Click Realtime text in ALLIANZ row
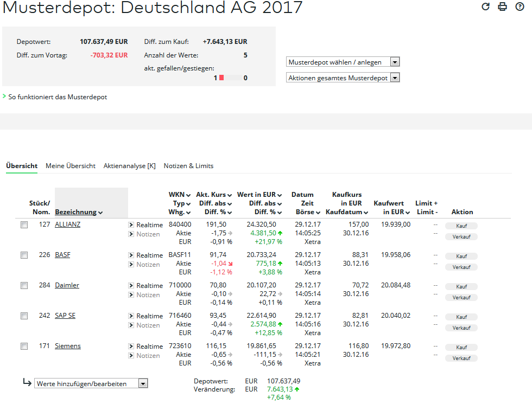This screenshot has width=532, height=404. tap(150, 225)
